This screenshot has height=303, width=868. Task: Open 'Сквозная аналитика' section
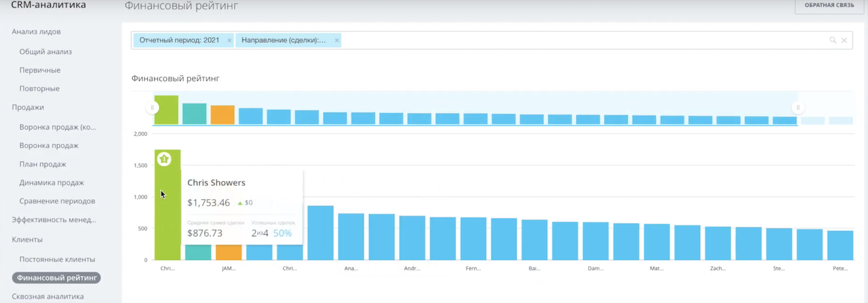(48, 296)
